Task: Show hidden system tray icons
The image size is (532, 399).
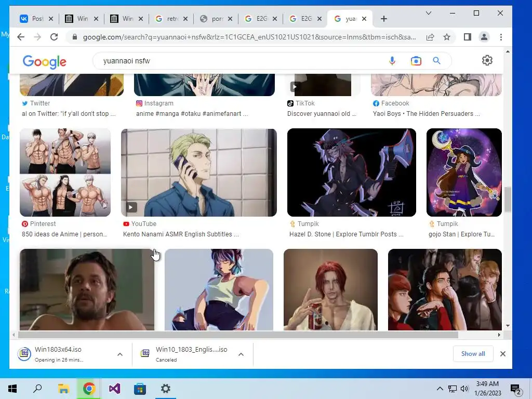Action: (x=440, y=389)
